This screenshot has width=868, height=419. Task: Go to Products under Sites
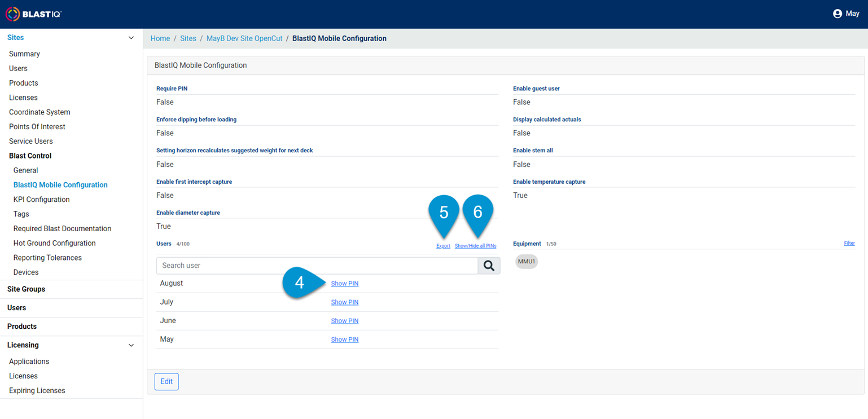(24, 83)
